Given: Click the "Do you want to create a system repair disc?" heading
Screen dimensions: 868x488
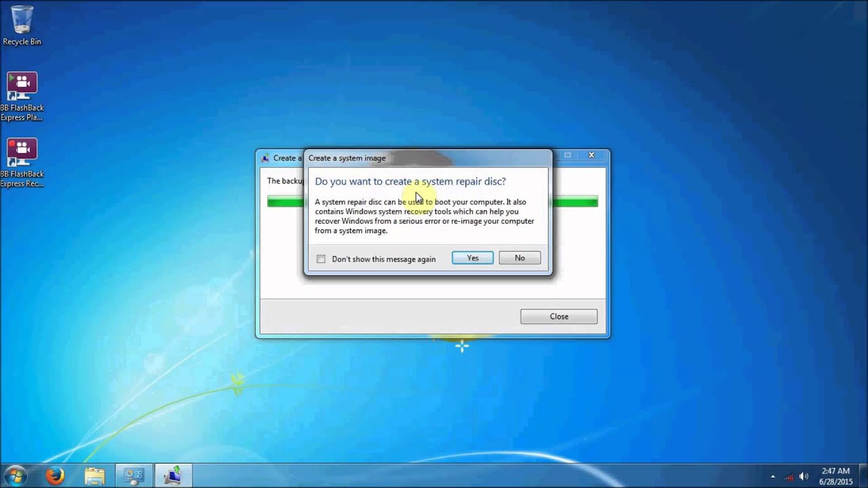Looking at the screenshot, I should point(410,181).
